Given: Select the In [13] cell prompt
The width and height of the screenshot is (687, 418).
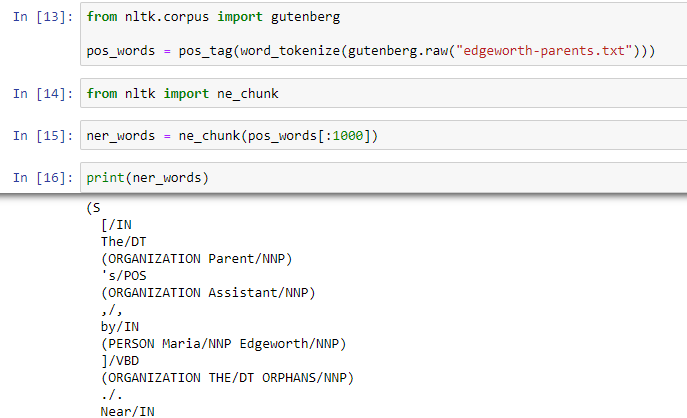Looking at the screenshot, I should (41, 17).
